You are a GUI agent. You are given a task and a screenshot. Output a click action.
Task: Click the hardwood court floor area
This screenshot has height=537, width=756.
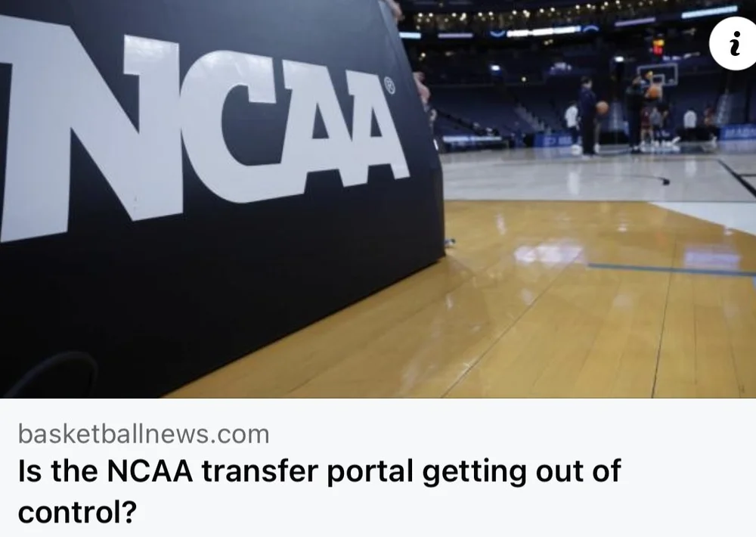tap(531, 309)
